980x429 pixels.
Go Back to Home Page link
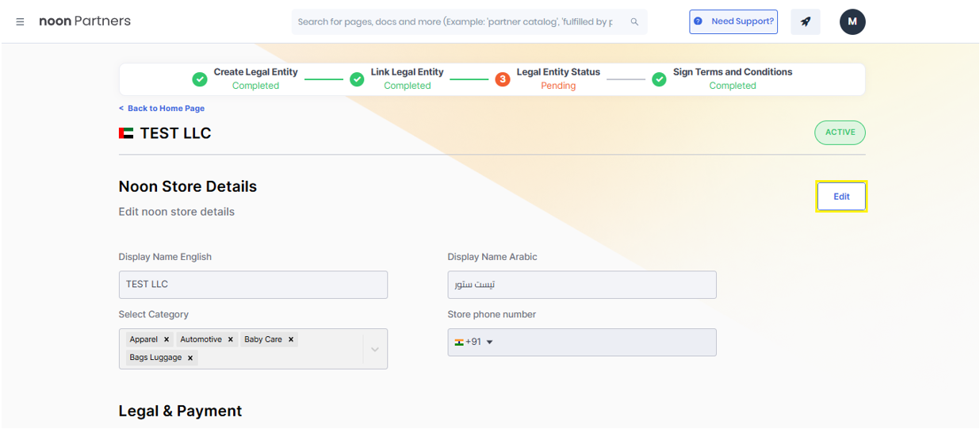pyautogui.click(x=162, y=109)
